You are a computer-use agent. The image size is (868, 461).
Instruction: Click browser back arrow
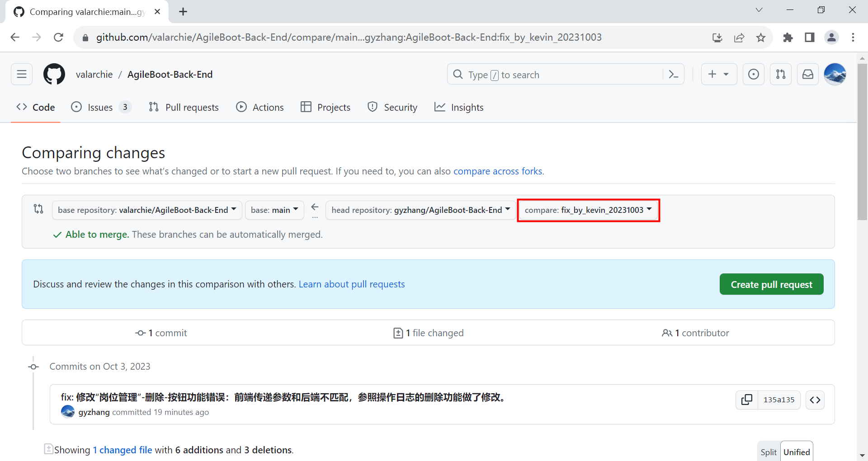(x=15, y=37)
